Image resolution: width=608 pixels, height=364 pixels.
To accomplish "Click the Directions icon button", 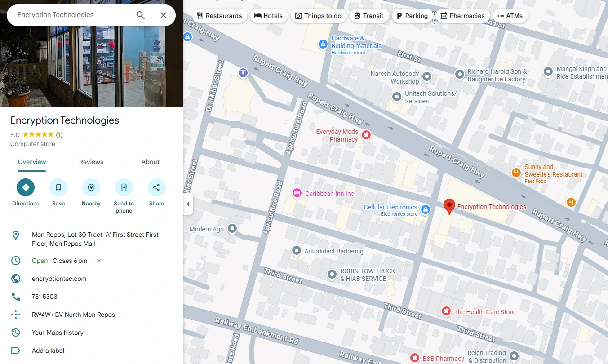I will click(x=26, y=187).
